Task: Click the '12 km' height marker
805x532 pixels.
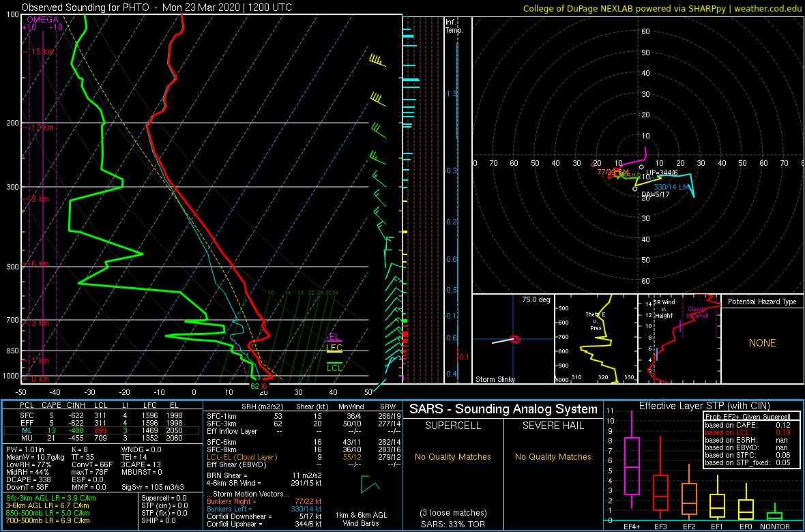Action: click(x=42, y=128)
